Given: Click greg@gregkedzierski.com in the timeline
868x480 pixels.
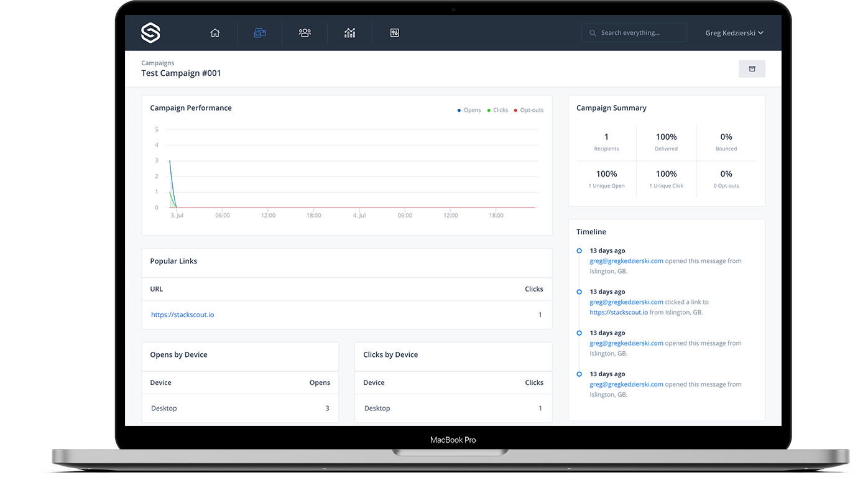Looking at the screenshot, I should (626, 261).
